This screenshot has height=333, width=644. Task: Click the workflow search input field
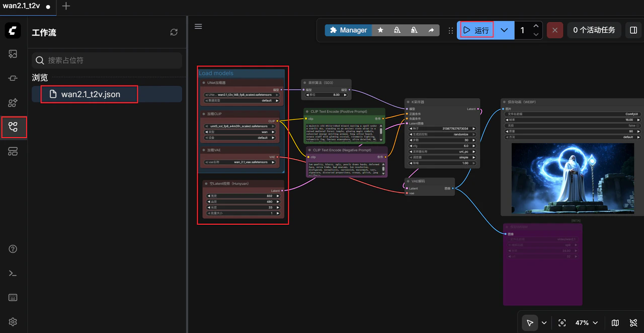pos(107,60)
